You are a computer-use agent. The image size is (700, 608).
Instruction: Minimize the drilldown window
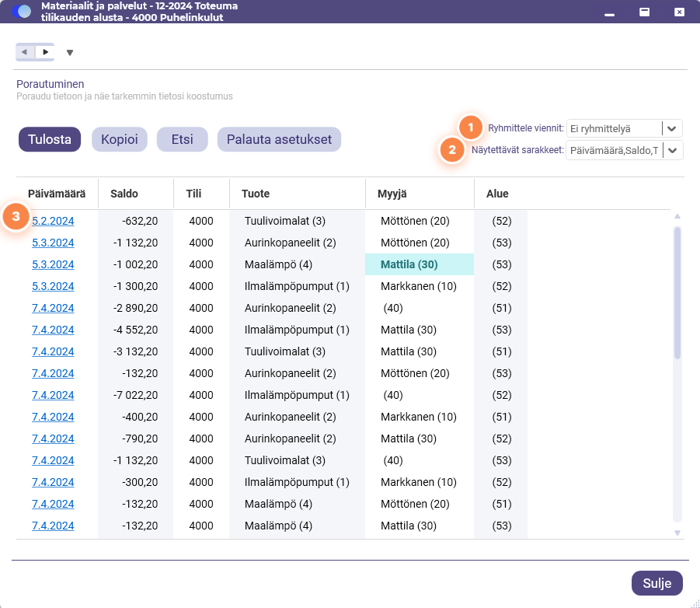609,15
